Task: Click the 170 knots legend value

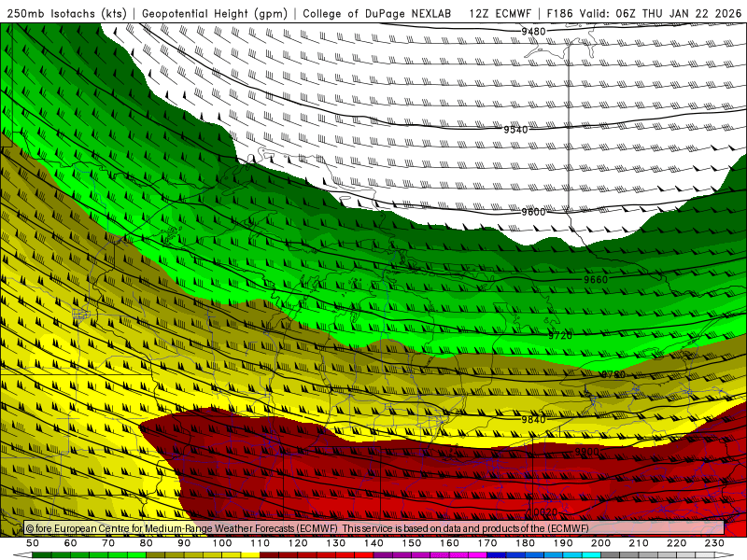Action: [487, 543]
